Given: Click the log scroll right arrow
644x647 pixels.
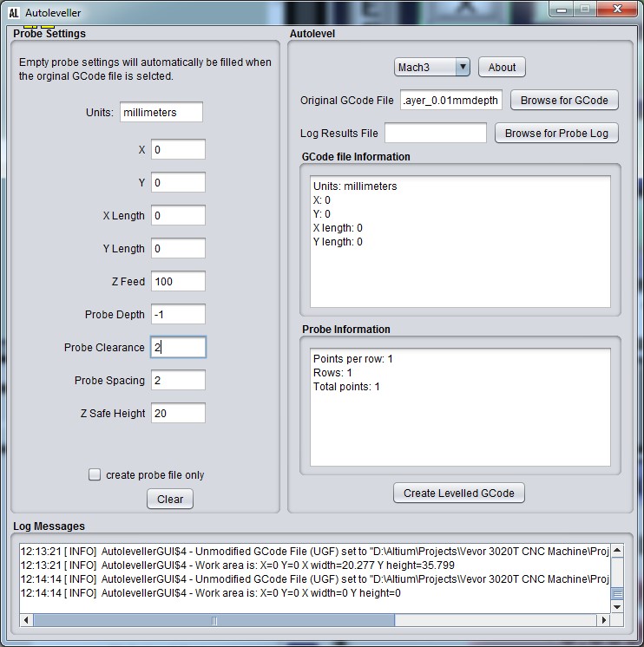Looking at the screenshot, I should tap(603, 620).
